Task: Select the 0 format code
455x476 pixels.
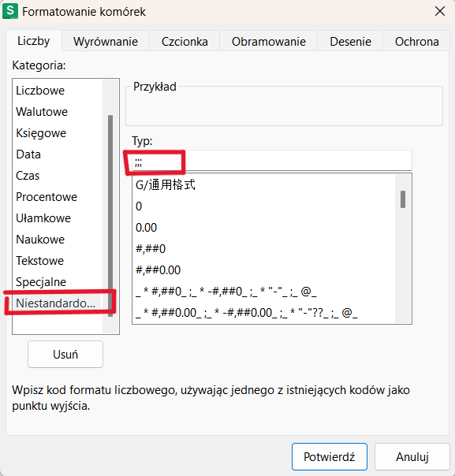Action: 263,206
